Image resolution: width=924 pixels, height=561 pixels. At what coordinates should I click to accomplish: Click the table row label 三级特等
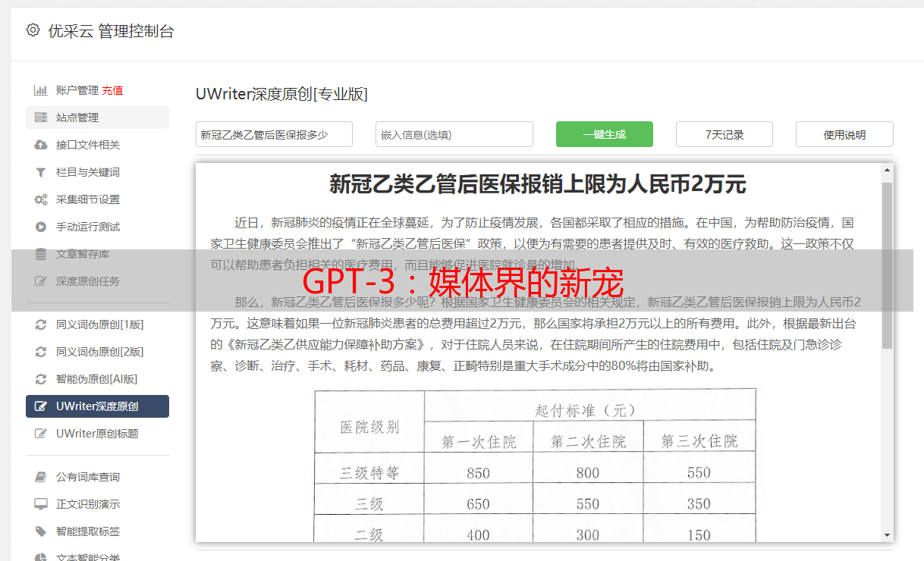[x=369, y=473]
